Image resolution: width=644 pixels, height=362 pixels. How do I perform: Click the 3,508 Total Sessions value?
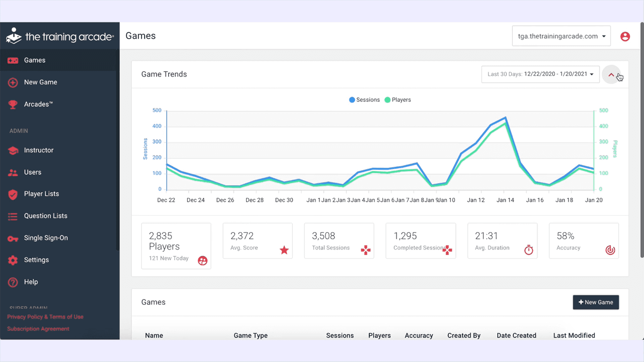[323, 236]
